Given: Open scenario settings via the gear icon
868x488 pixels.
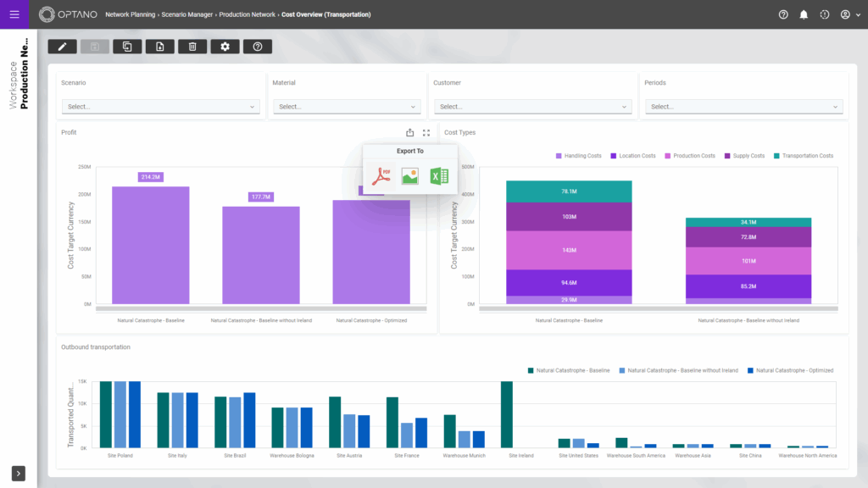Looking at the screenshot, I should [x=225, y=47].
